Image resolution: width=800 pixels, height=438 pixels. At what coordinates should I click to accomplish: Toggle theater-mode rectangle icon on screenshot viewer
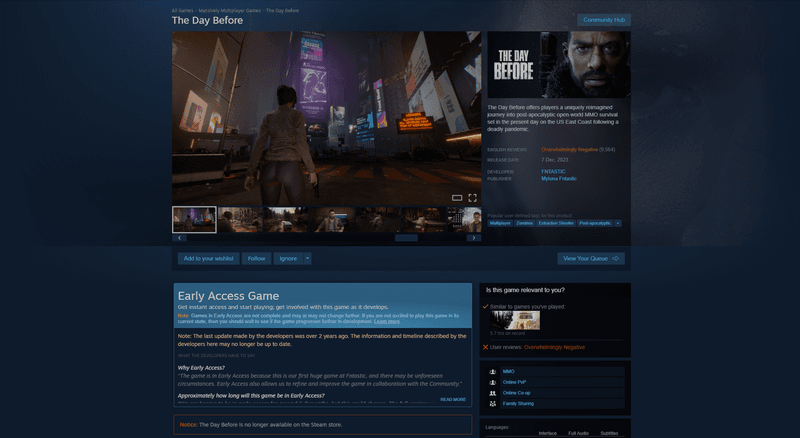pos(457,198)
